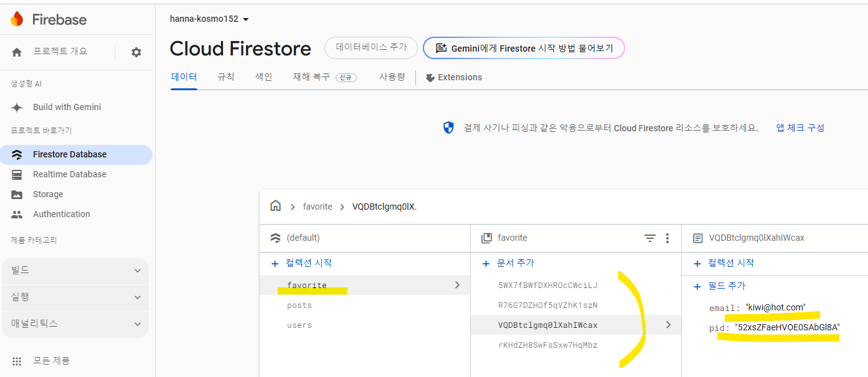
Task: Open Build with Gemini in sidebar
Action: click(x=67, y=107)
